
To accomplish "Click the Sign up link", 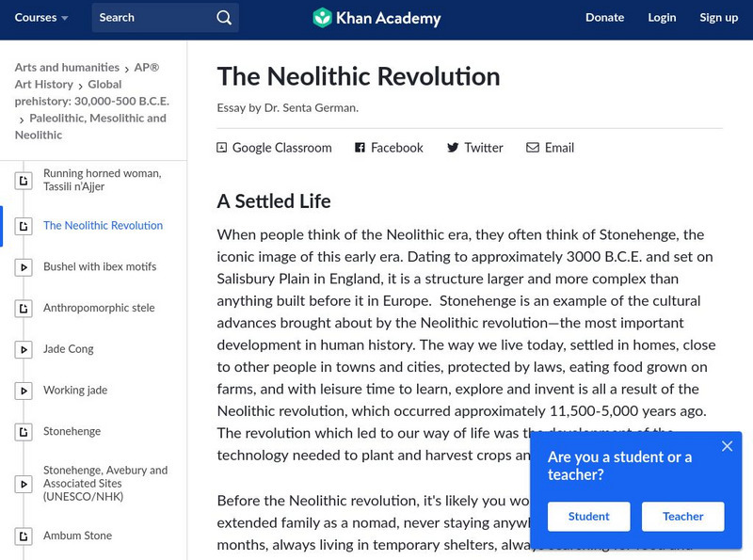I will click(718, 18).
